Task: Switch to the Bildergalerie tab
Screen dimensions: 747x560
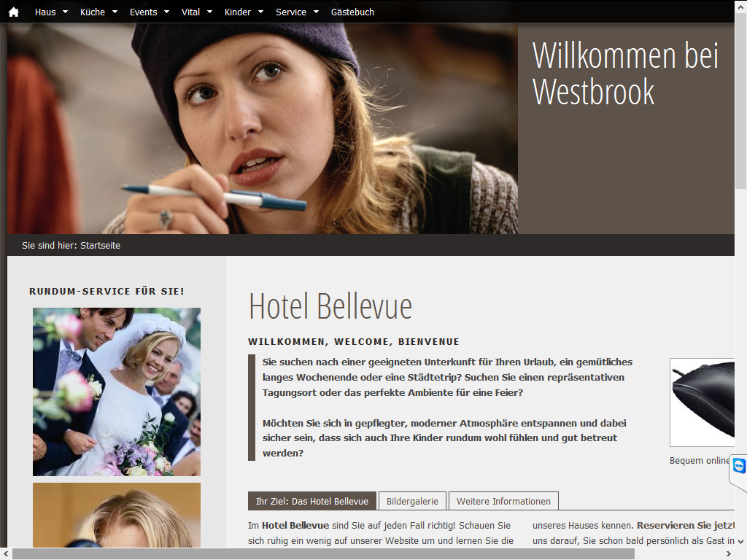Action: tap(413, 501)
